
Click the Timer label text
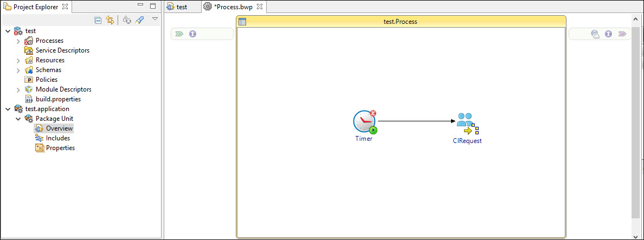coord(364,139)
